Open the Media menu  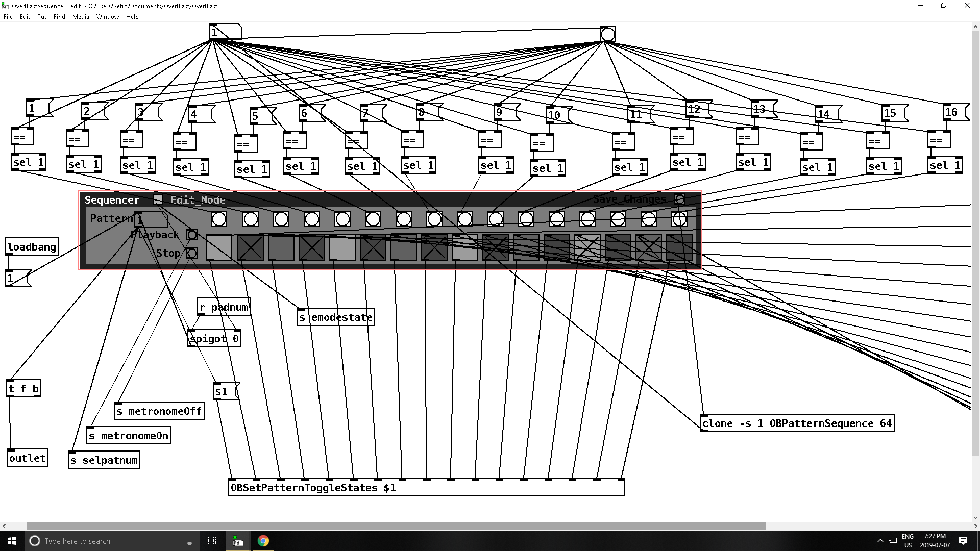tap(81, 17)
